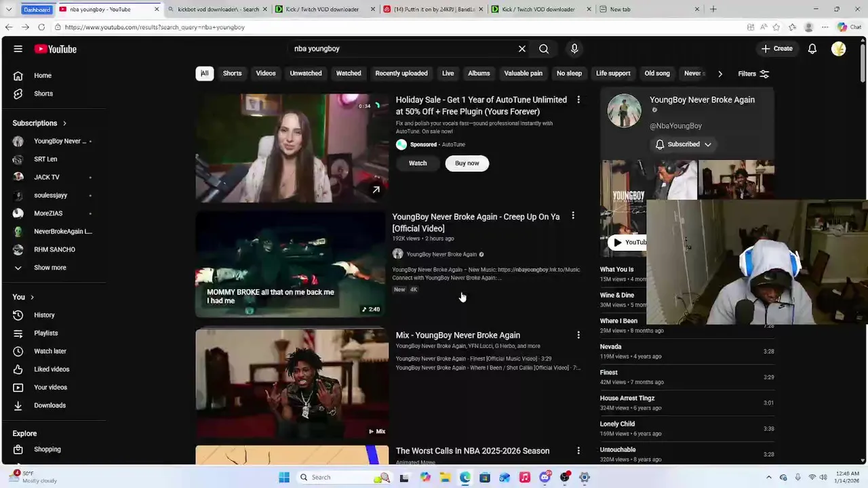
Task: Clear the search query with X
Action: (x=522, y=49)
